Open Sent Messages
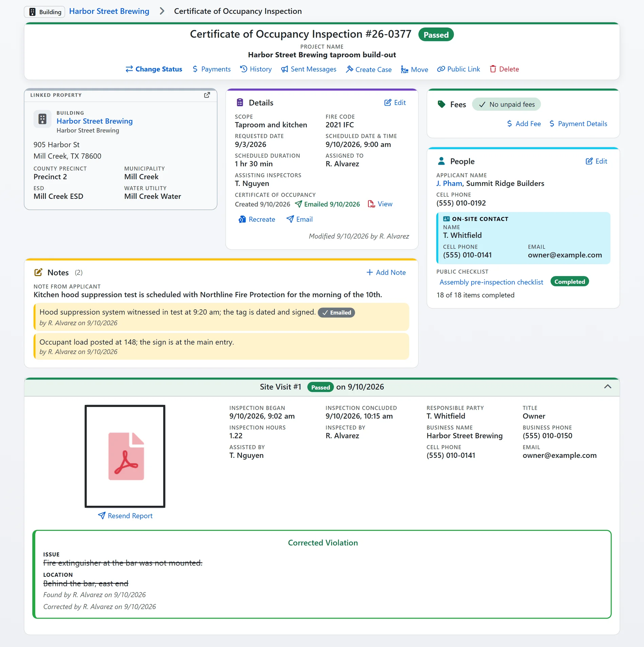This screenshot has width=644, height=647. tap(309, 69)
